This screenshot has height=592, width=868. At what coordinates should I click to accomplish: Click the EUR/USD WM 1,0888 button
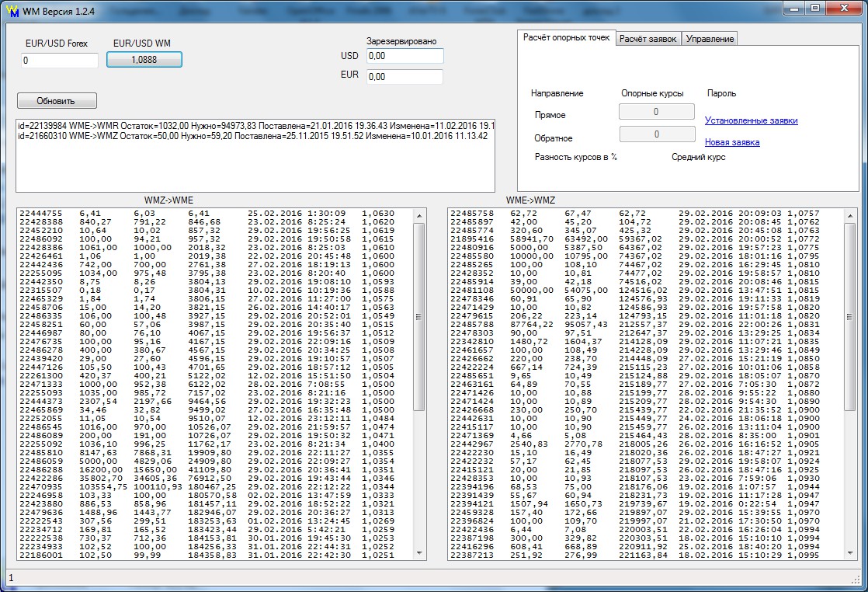[x=144, y=60]
